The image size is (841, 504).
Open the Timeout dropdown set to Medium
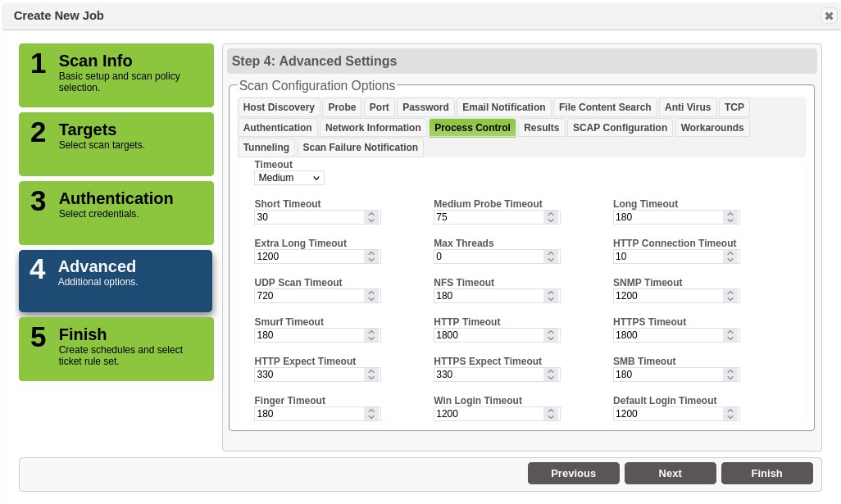[x=289, y=178]
